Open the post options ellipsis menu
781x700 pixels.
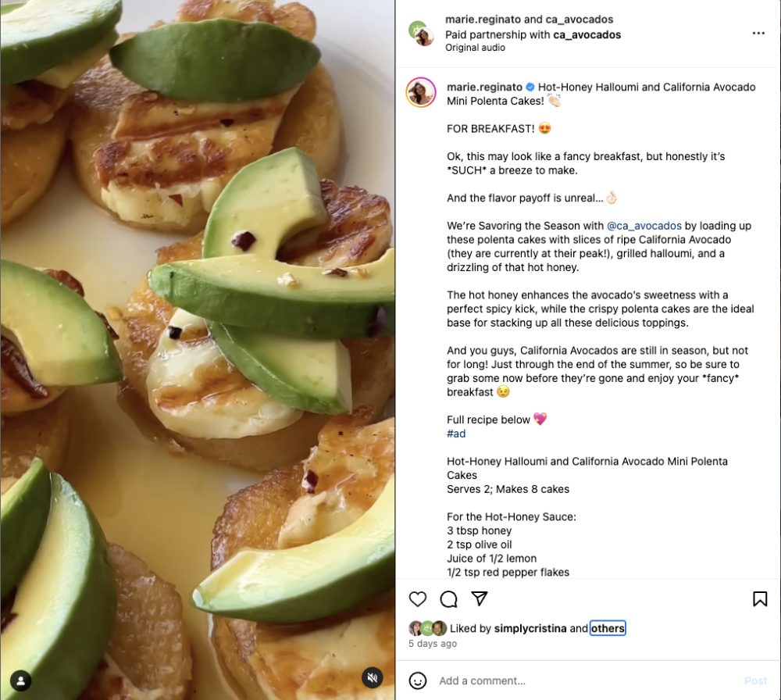[x=758, y=33]
